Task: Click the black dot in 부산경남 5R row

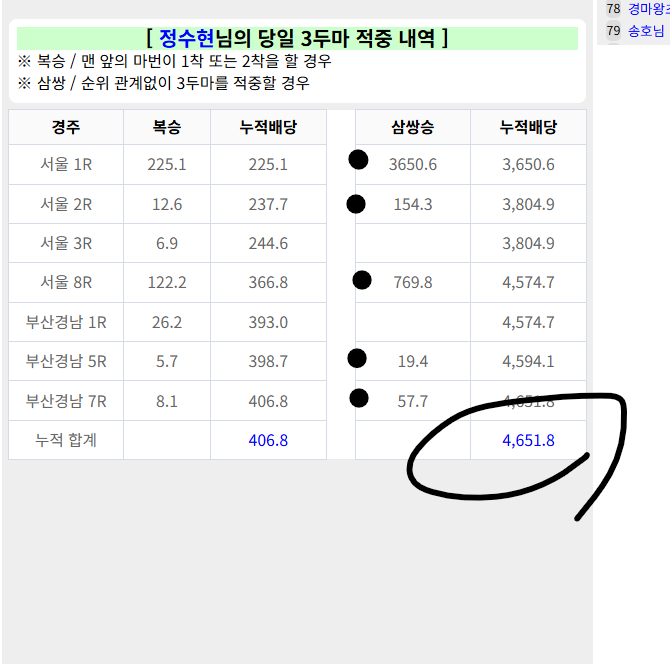Action: click(x=358, y=358)
